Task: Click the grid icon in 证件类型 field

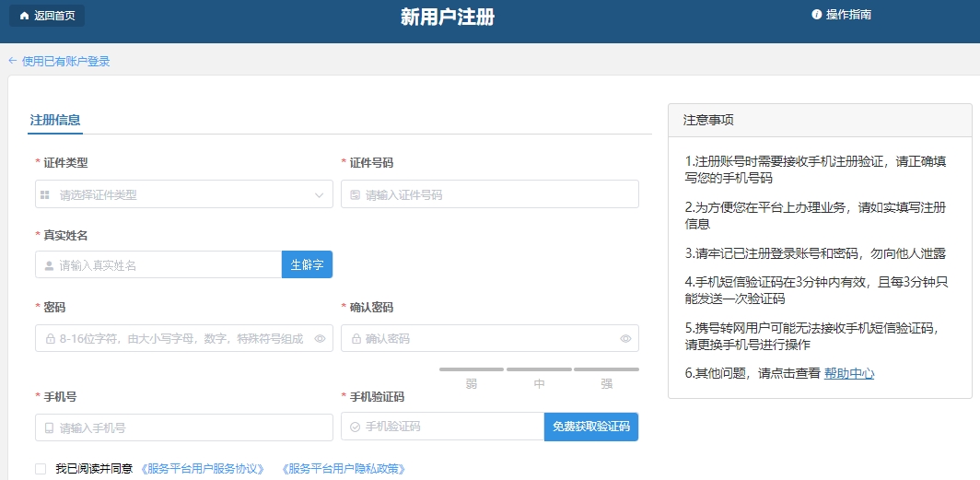Action: pos(44,195)
